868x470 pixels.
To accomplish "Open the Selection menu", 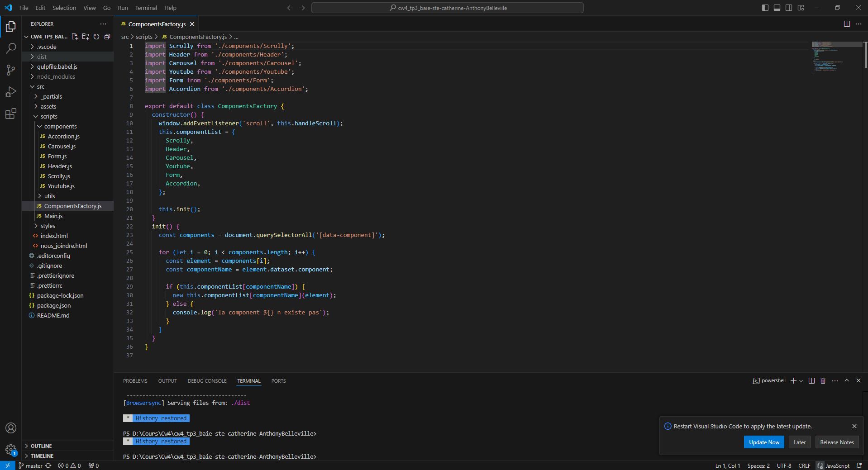I will [64, 8].
